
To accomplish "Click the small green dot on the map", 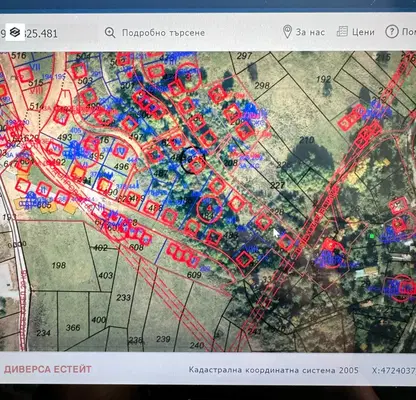I will click(372, 236).
